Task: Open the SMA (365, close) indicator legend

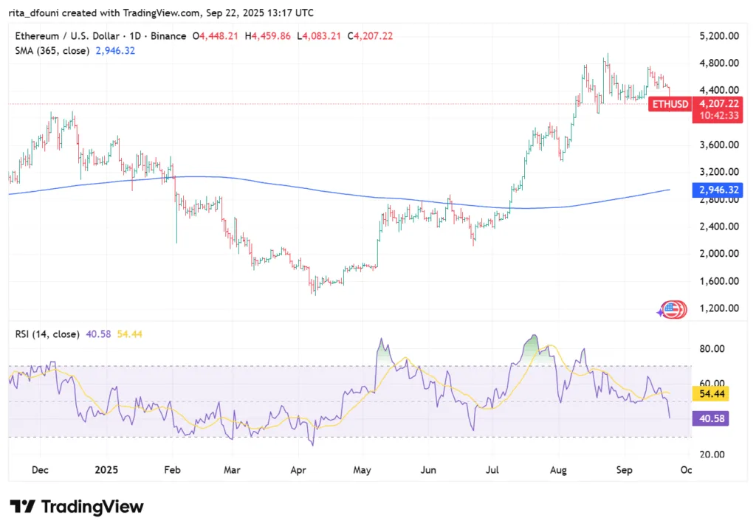Action: [x=52, y=50]
